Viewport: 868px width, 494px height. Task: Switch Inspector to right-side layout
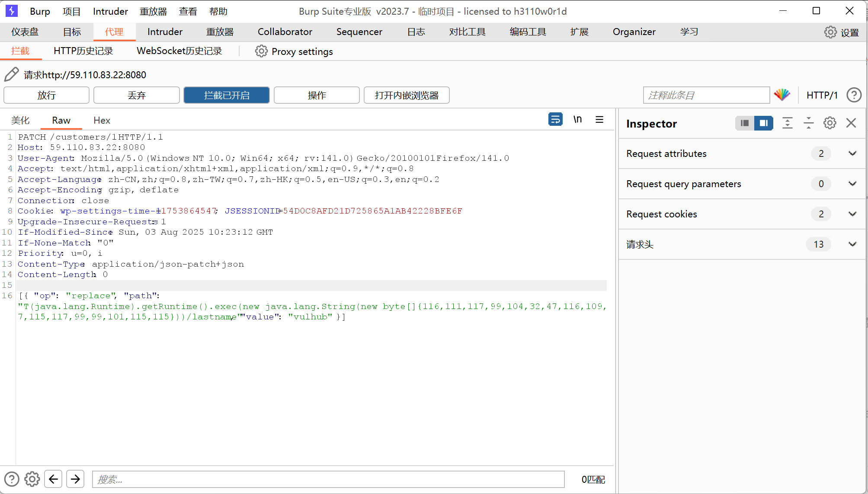point(763,123)
